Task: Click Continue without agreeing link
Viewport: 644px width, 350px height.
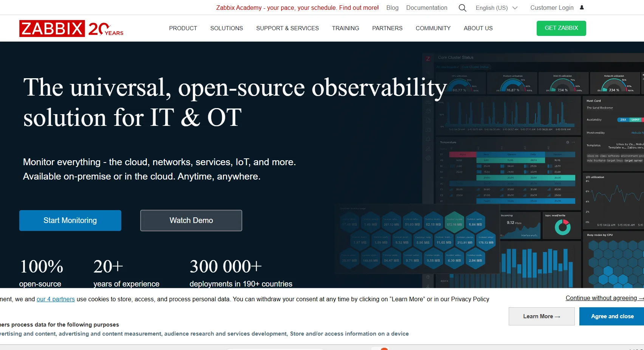Action: click(604, 298)
